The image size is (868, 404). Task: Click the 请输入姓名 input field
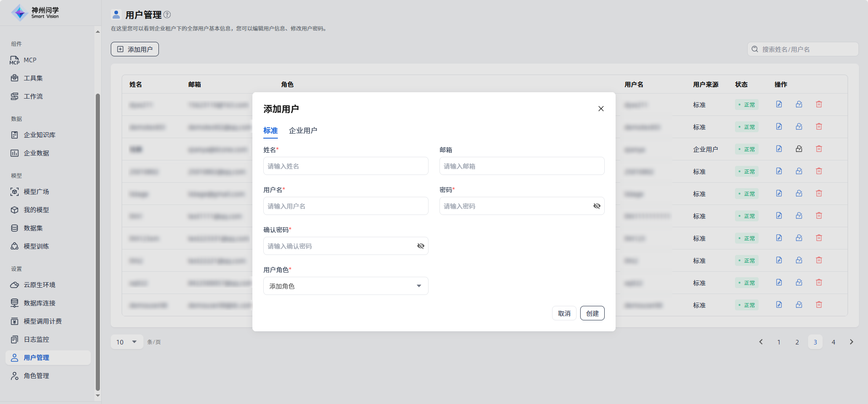tap(345, 166)
